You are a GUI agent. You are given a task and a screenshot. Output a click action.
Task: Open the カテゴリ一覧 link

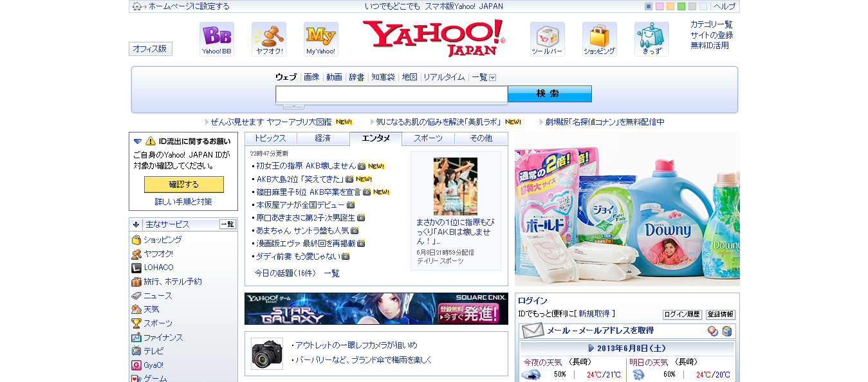[712, 24]
